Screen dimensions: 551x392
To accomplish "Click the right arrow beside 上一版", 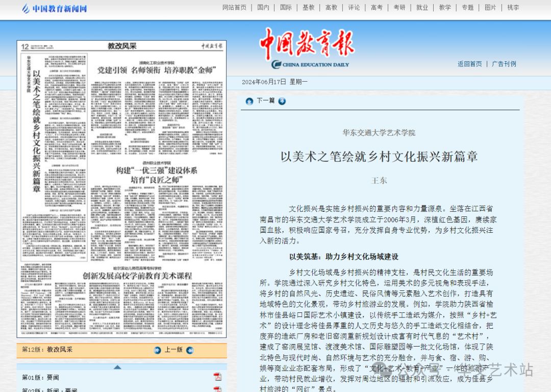I will tap(190, 350).
